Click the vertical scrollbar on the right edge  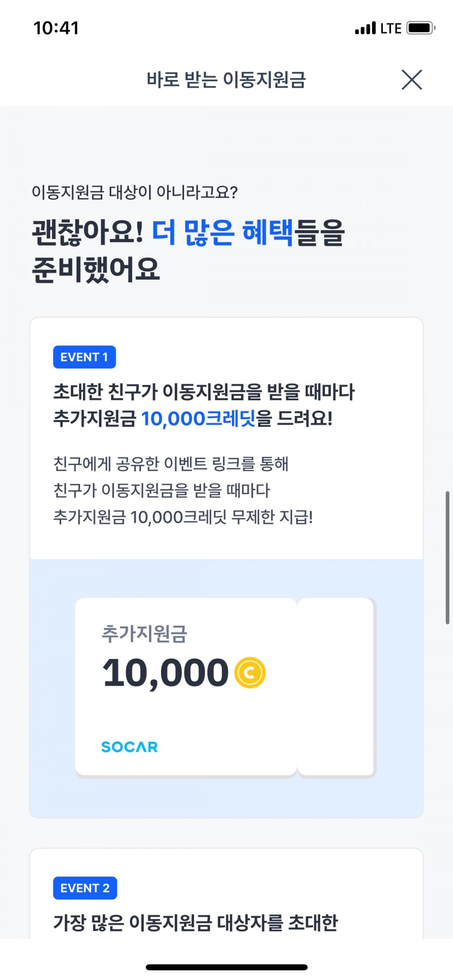448,557
